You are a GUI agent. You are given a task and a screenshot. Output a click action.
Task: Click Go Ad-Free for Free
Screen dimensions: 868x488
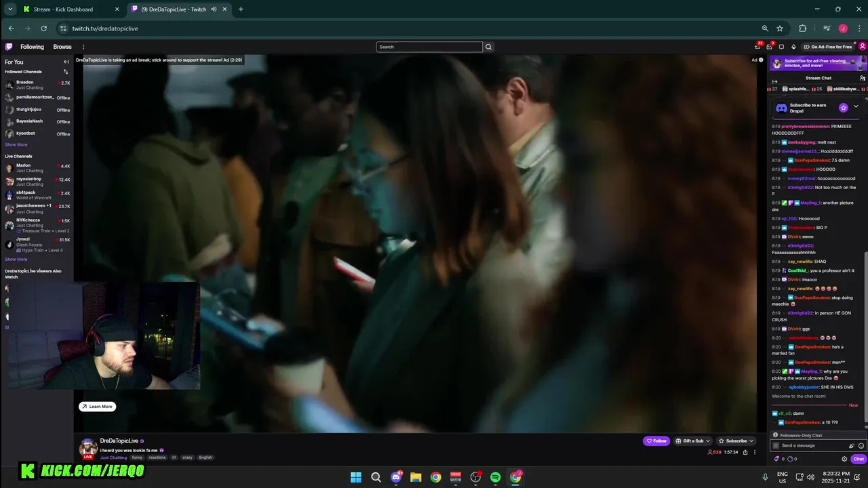point(828,47)
